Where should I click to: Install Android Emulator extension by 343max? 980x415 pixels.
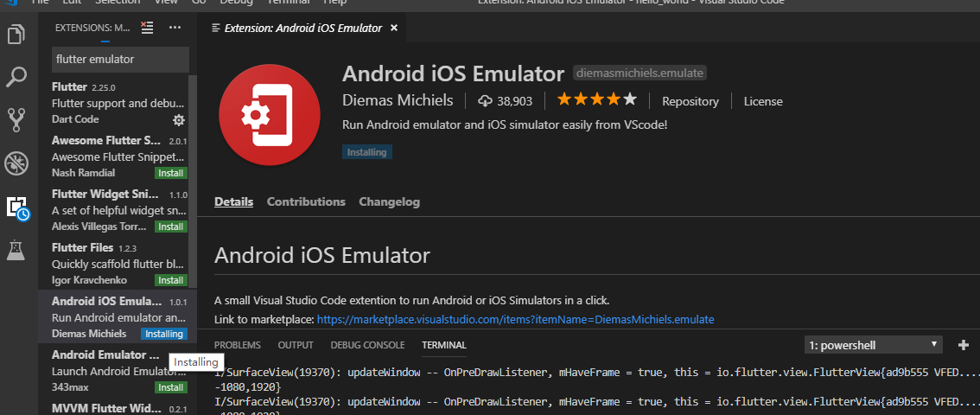coord(171,387)
